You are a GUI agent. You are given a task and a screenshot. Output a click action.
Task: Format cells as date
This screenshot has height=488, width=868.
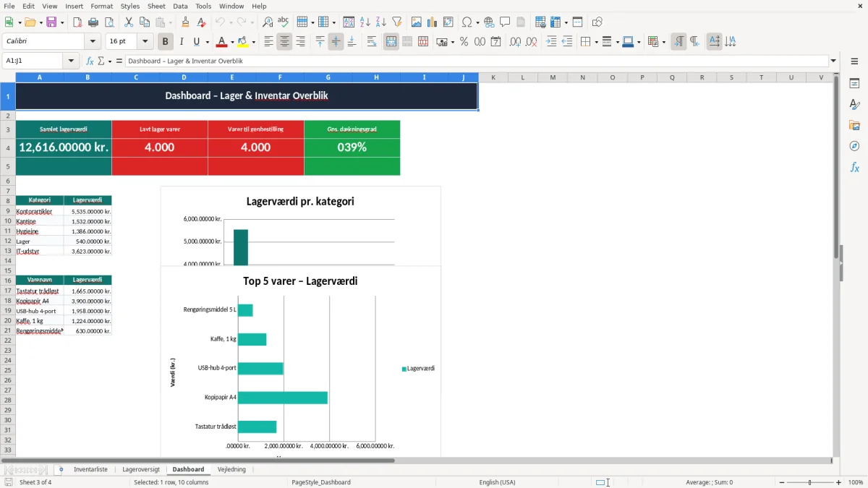coord(495,42)
